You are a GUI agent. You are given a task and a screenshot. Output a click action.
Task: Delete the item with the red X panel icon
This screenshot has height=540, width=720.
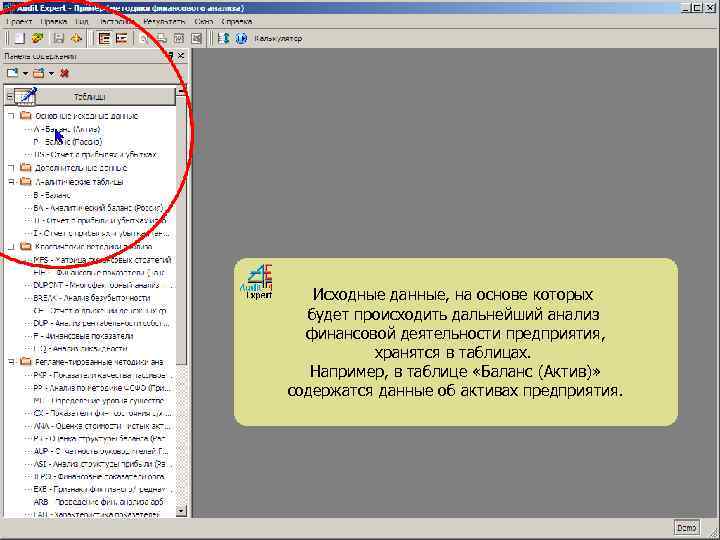click(x=64, y=73)
